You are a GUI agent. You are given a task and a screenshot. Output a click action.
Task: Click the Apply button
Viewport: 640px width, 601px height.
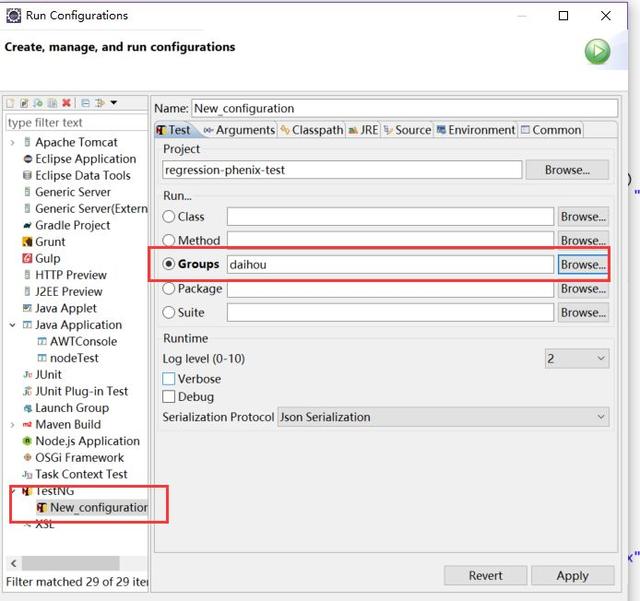(x=573, y=576)
